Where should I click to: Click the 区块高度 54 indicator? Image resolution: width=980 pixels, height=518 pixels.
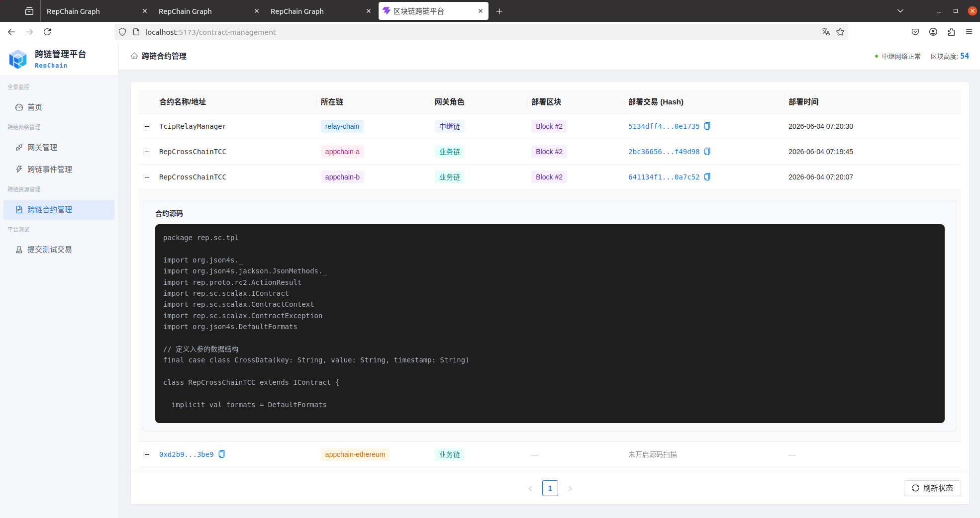tap(950, 56)
